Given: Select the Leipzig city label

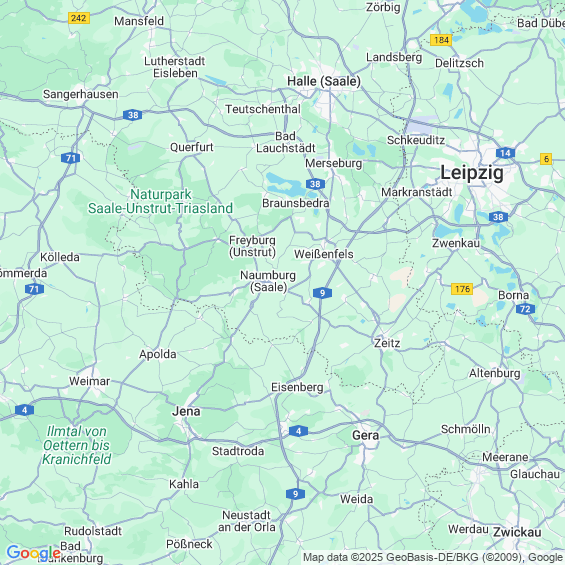Looking at the screenshot, I should 472,173.
